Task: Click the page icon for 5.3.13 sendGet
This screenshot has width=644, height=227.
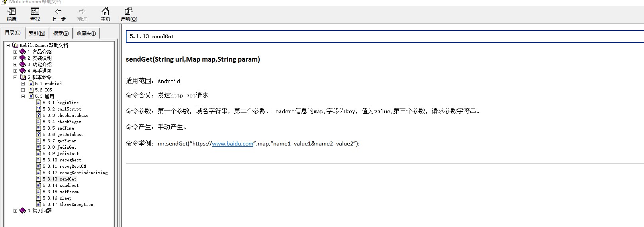Action: 39,179
